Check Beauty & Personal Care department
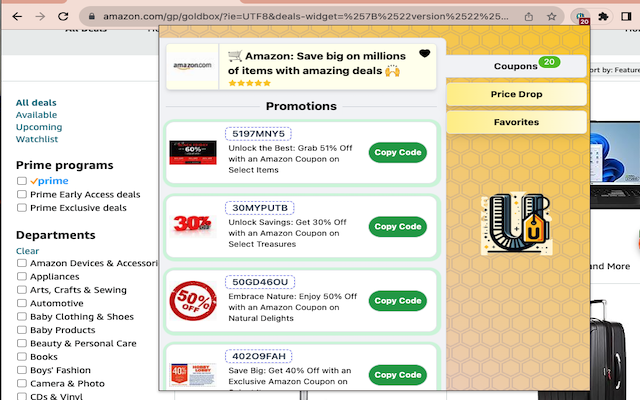Image resolution: width=640 pixels, height=400 pixels. [22, 343]
